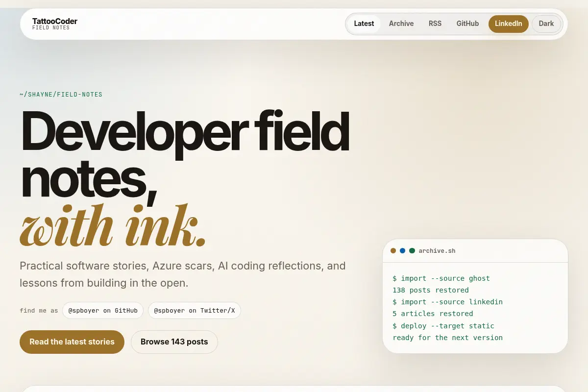Screen dimensions: 588x392
Task: Click the 'Developer field' headline text
Action: pos(185,132)
